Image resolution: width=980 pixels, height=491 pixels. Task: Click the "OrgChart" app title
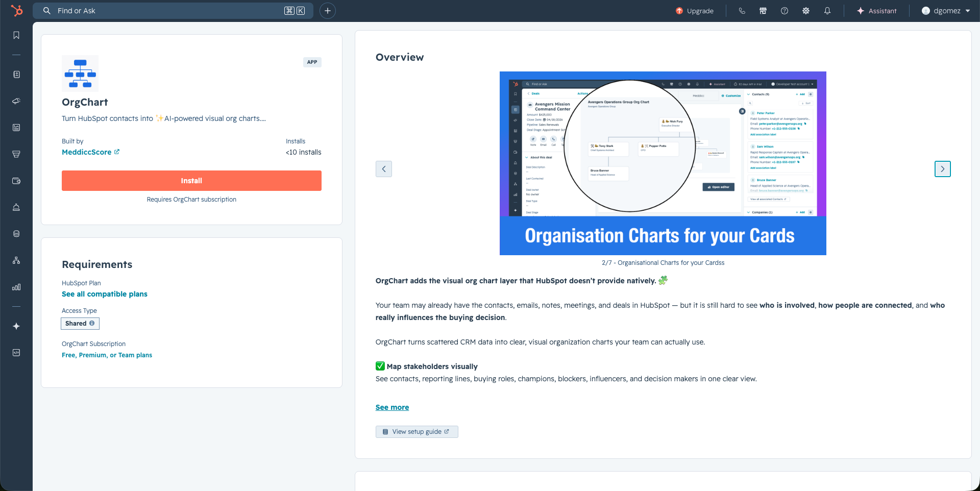pos(85,102)
